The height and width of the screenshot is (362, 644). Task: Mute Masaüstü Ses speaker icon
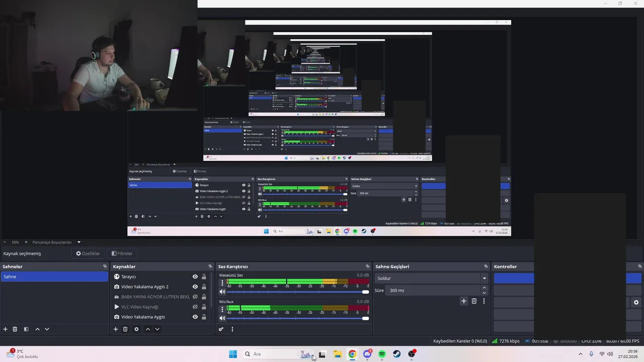pyautogui.click(x=222, y=292)
